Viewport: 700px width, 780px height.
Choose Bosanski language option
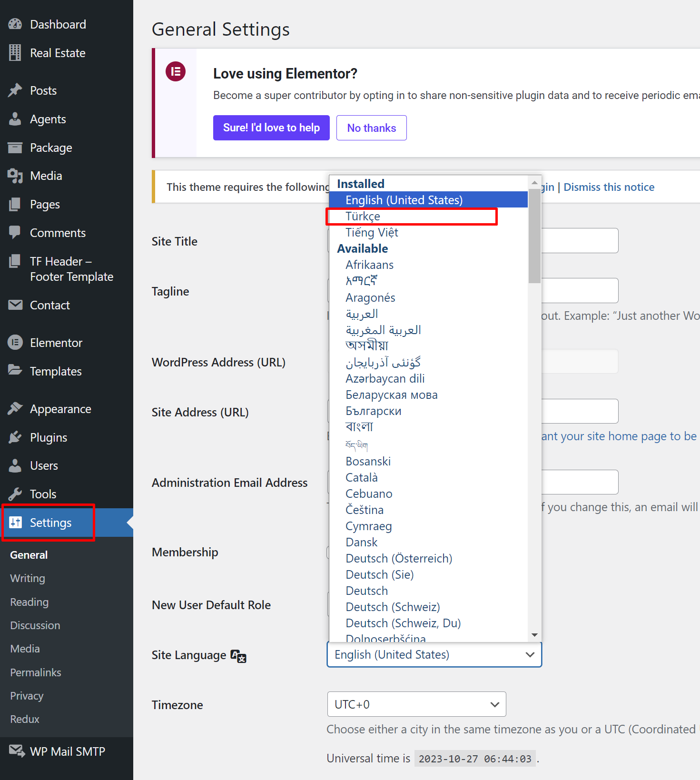(x=428, y=461)
